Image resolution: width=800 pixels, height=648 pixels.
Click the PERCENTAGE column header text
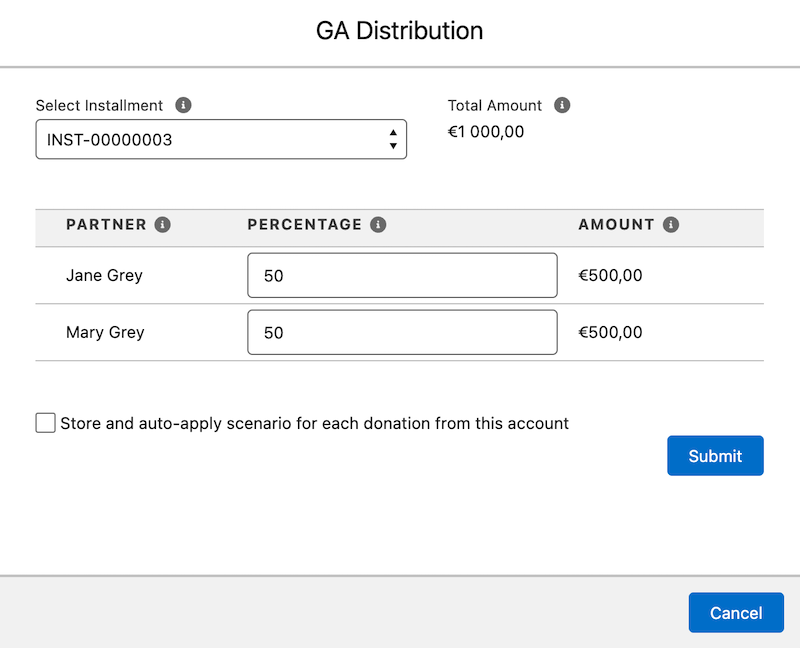coord(304,225)
